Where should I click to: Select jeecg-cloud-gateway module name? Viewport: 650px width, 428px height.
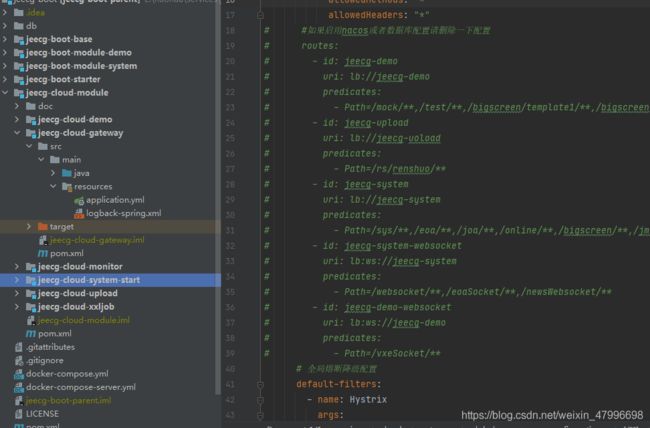(x=80, y=133)
